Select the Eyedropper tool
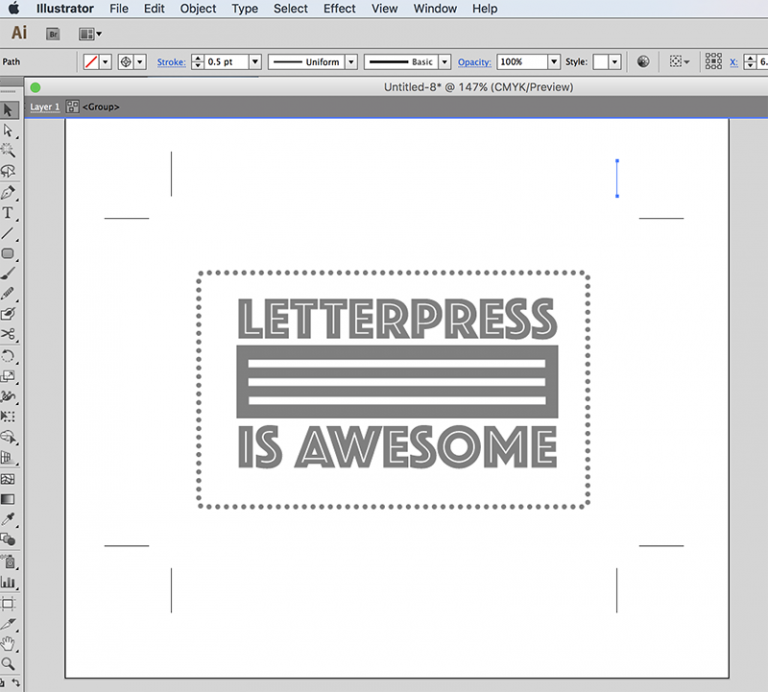The image size is (768, 692). [x=8, y=519]
